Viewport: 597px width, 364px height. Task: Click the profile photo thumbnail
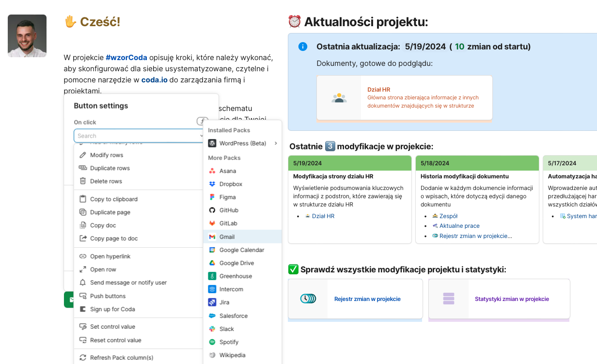pos(27,36)
